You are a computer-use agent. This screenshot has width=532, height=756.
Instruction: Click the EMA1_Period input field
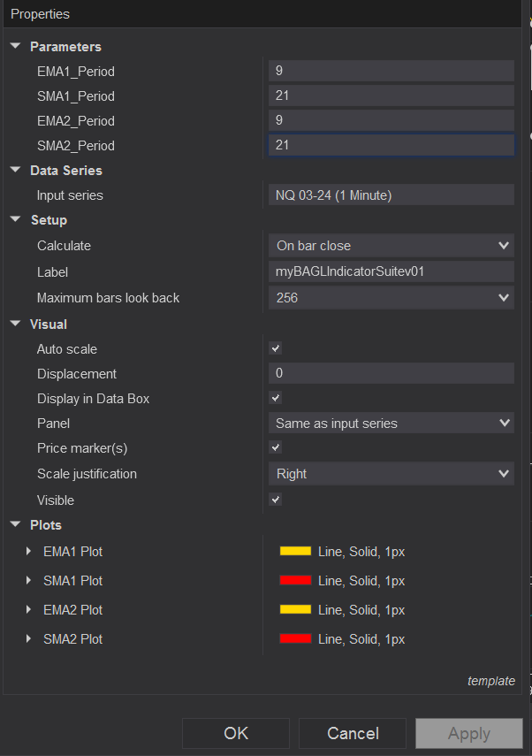[x=391, y=72]
